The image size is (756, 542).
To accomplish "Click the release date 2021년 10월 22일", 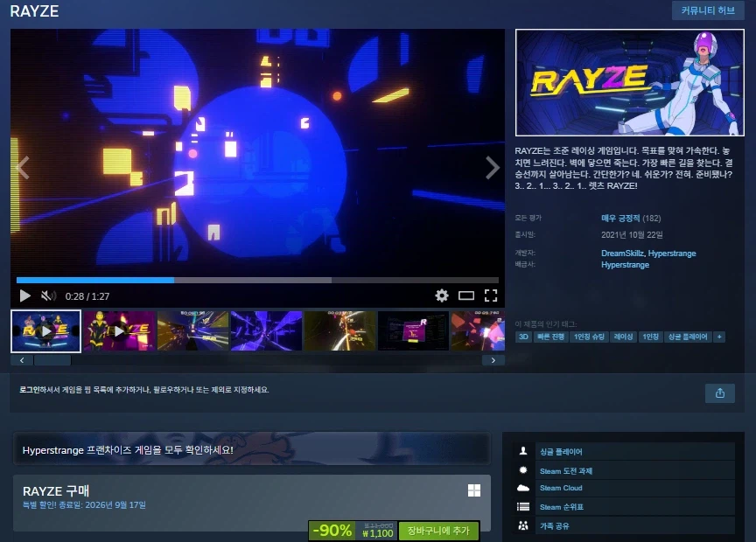I will point(632,234).
